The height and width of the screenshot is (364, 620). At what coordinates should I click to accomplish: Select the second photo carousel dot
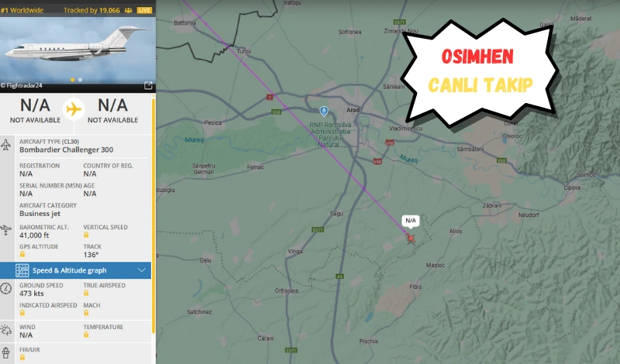pyautogui.click(x=80, y=80)
